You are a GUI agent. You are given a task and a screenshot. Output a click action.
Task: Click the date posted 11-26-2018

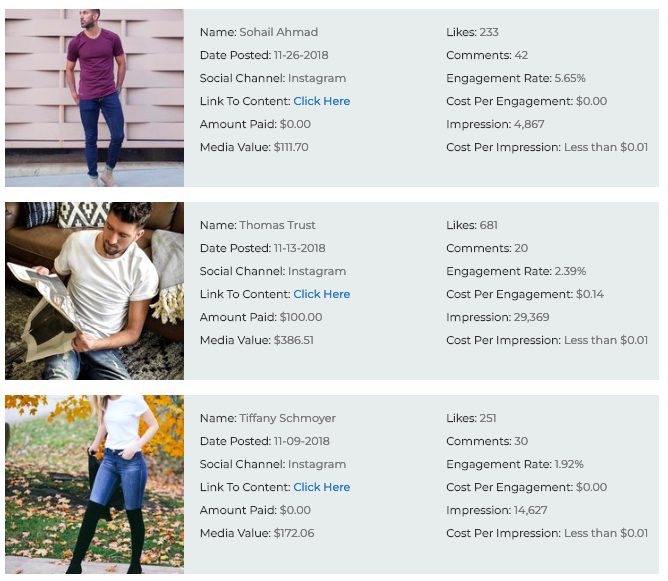click(301, 55)
